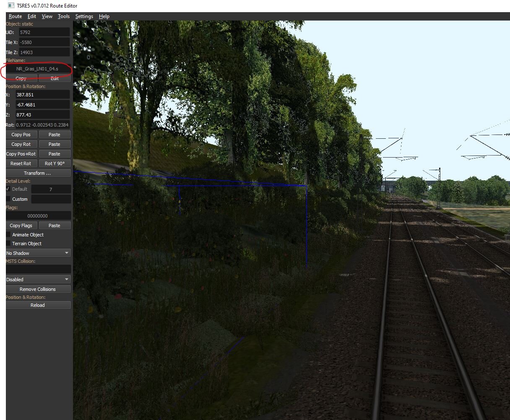Screen dimensions: 510x420
Task: Click the UiD field showing 5792
Action: point(44,32)
